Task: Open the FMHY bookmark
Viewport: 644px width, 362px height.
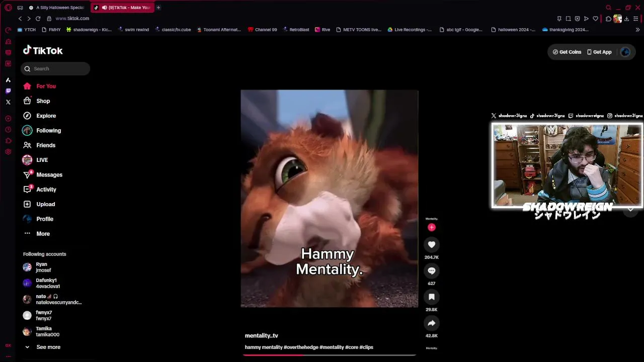Action: pos(51,30)
